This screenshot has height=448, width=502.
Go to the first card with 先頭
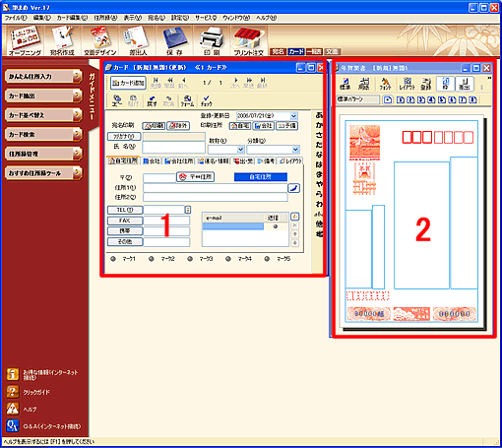coord(156,83)
